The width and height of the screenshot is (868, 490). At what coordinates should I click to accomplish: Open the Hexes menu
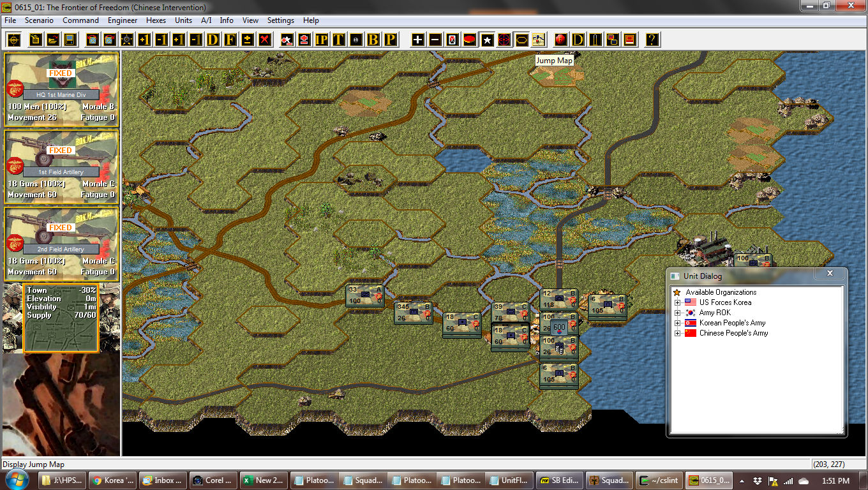point(156,20)
